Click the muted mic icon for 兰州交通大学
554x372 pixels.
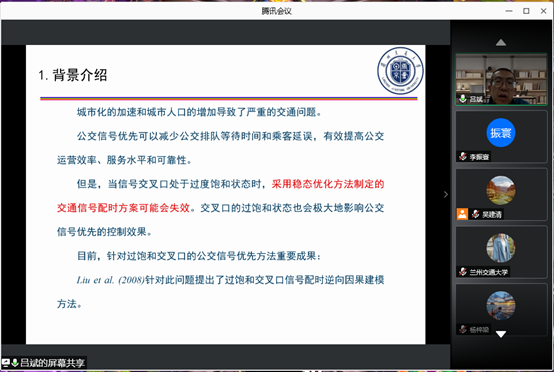463,271
